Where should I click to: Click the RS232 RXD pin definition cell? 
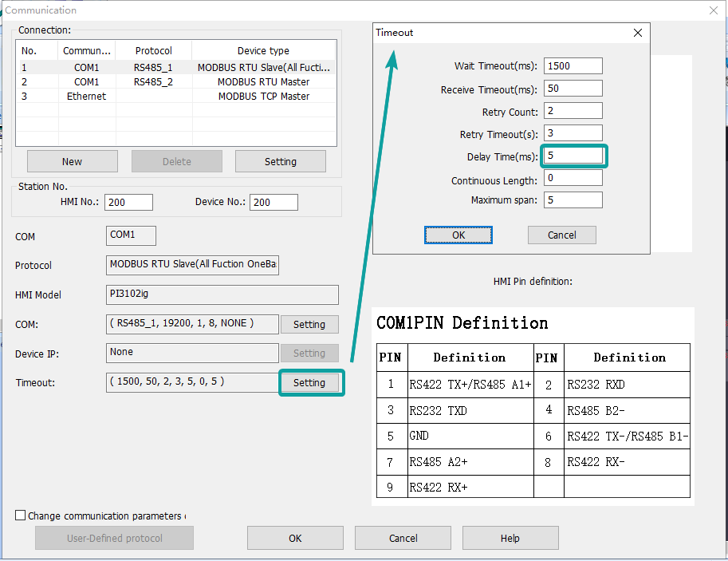(627, 385)
